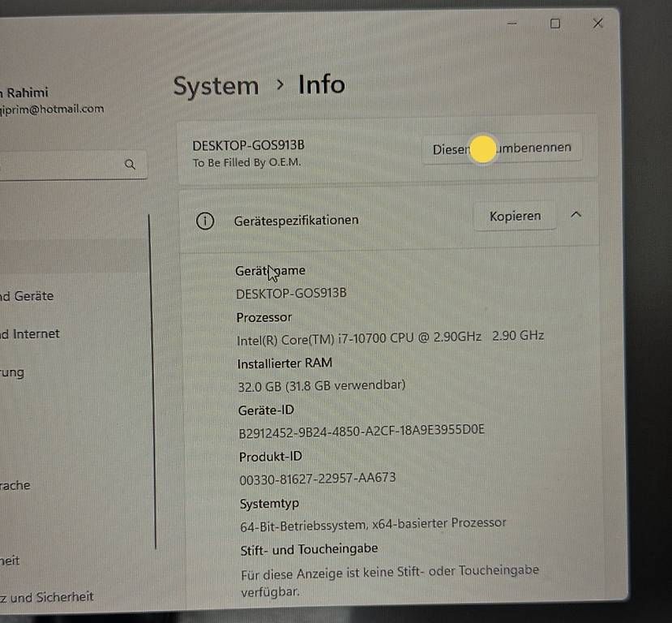Collapse the Gerätespezifikationen section chevron

tap(576, 214)
